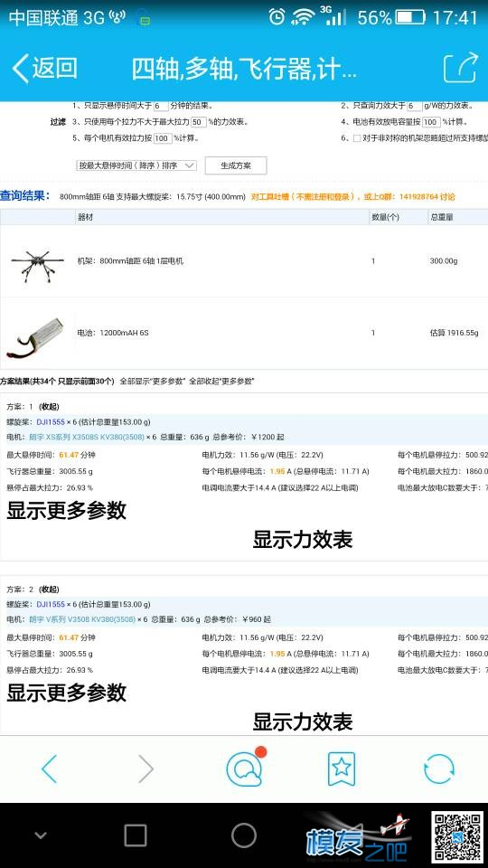488x868 pixels.
Task: Click 全部显示"更多参数" link
Action: (153, 382)
